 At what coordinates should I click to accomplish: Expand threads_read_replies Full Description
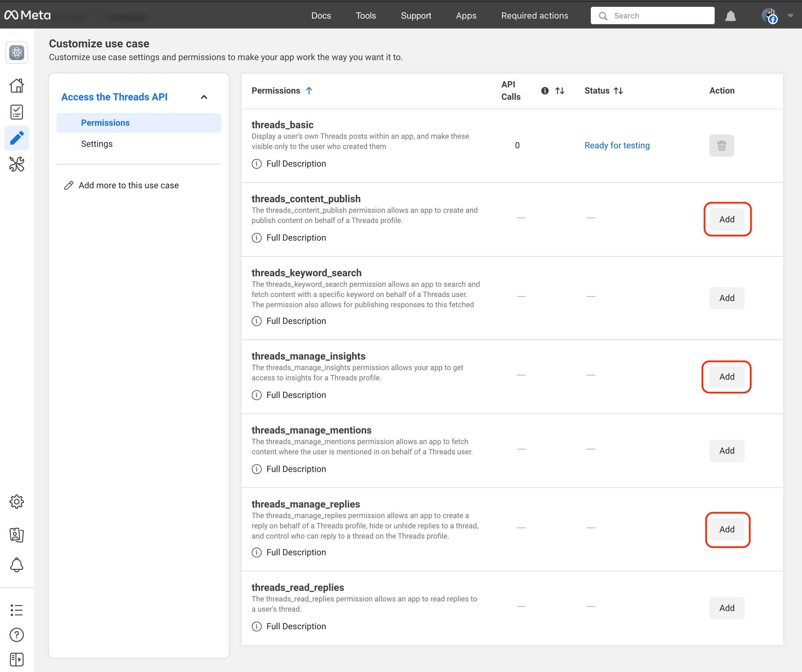pyautogui.click(x=289, y=626)
